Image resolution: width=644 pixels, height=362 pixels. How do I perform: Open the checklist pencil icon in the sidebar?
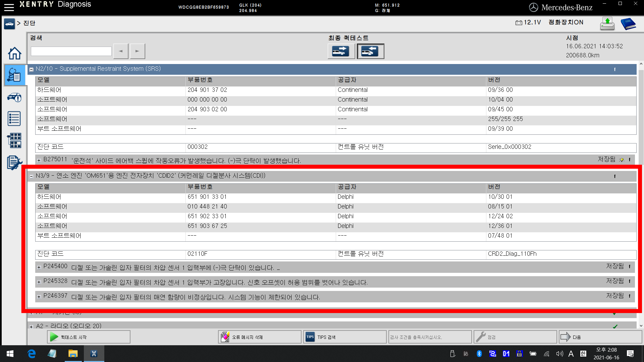(x=14, y=163)
